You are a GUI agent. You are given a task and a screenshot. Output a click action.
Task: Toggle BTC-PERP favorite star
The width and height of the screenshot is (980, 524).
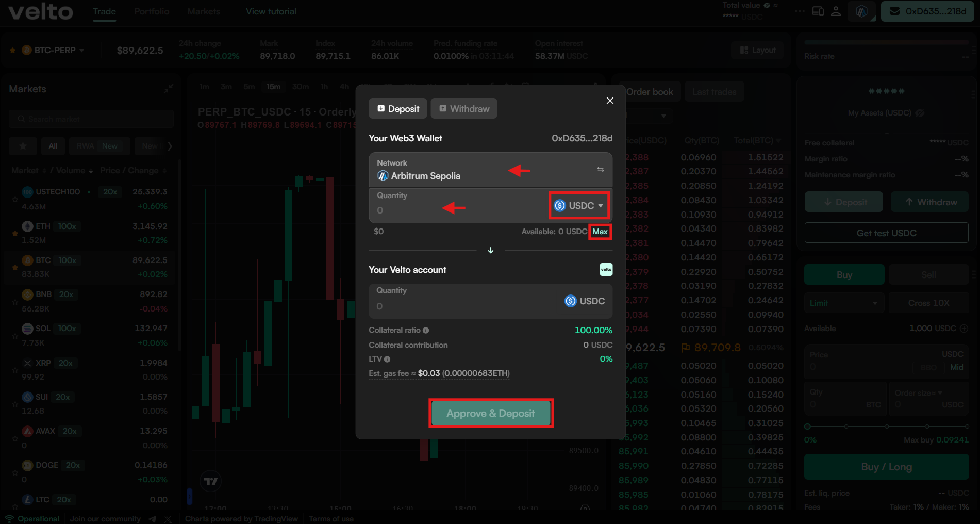pyautogui.click(x=12, y=50)
